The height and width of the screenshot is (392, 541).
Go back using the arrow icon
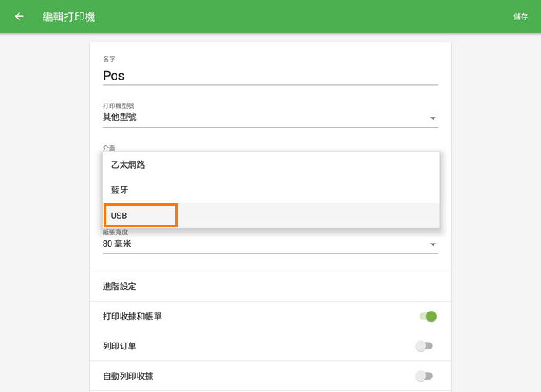[19, 16]
